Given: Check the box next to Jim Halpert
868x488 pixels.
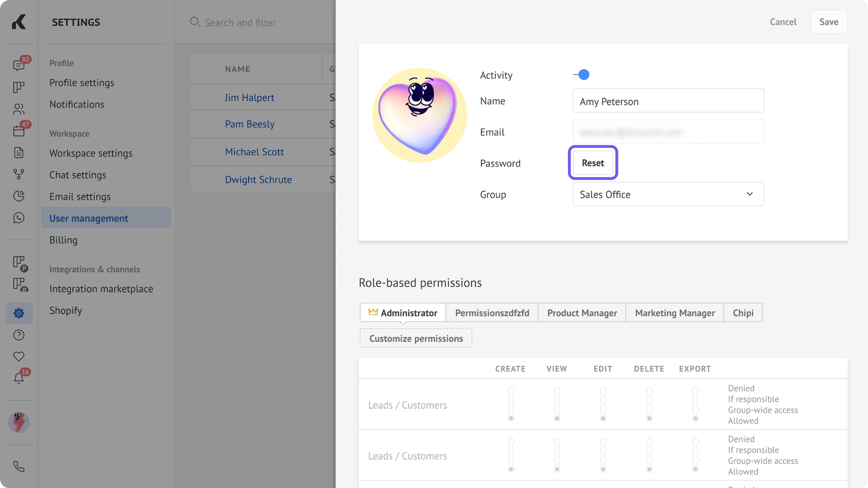Looking at the screenshot, I should 211,97.
